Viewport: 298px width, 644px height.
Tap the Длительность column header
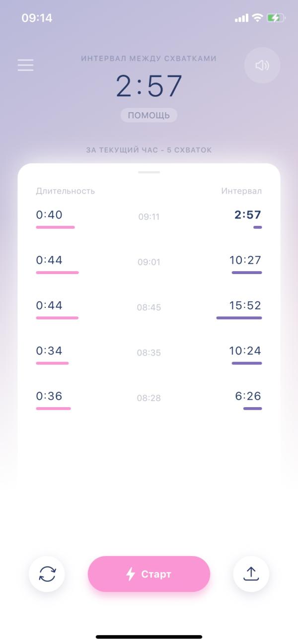point(65,191)
